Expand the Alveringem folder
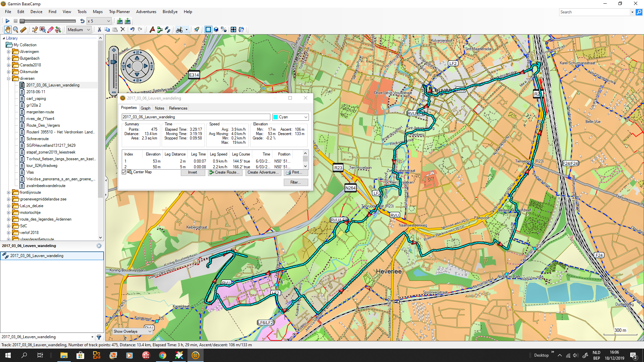Image resolution: width=644 pixels, height=362 pixels. pos(8,52)
